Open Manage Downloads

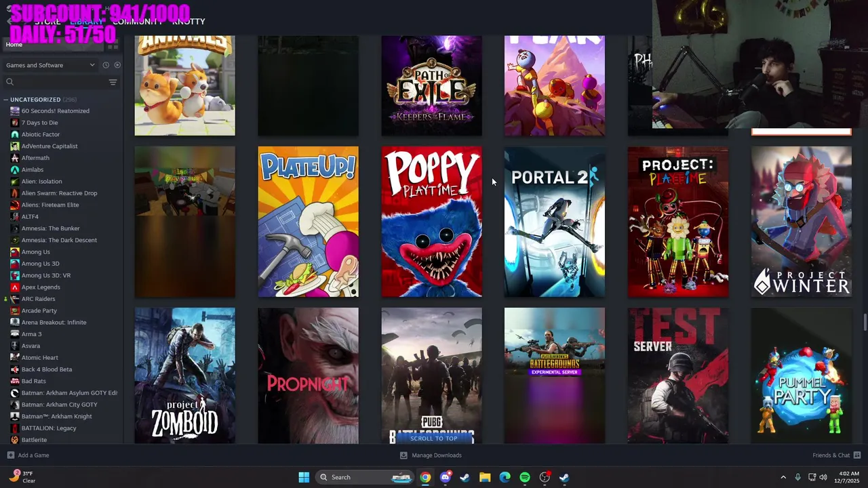pyautogui.click(x=437, y=455)
